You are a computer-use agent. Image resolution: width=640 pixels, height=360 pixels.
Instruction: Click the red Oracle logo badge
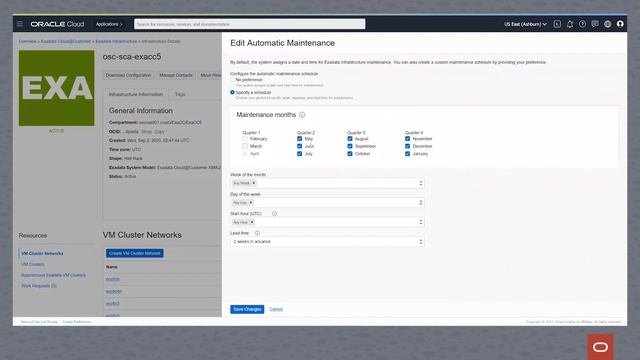[600, 347]
